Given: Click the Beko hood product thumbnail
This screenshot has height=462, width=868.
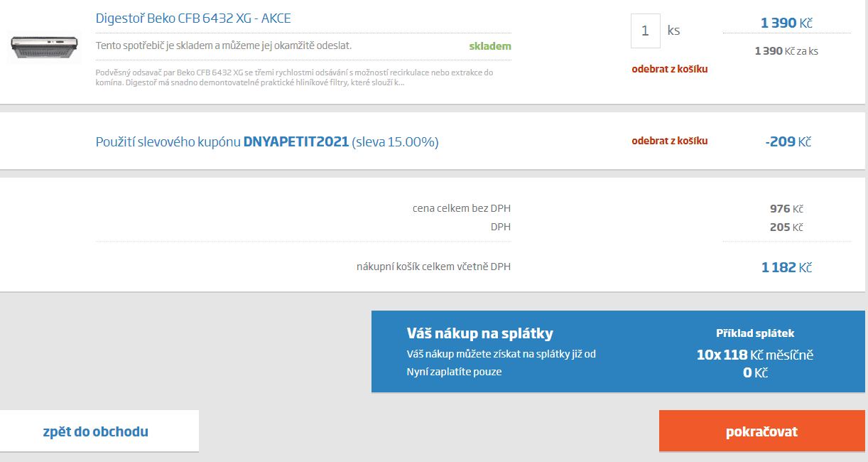Looking at the screenshot, I should point(44,47).
